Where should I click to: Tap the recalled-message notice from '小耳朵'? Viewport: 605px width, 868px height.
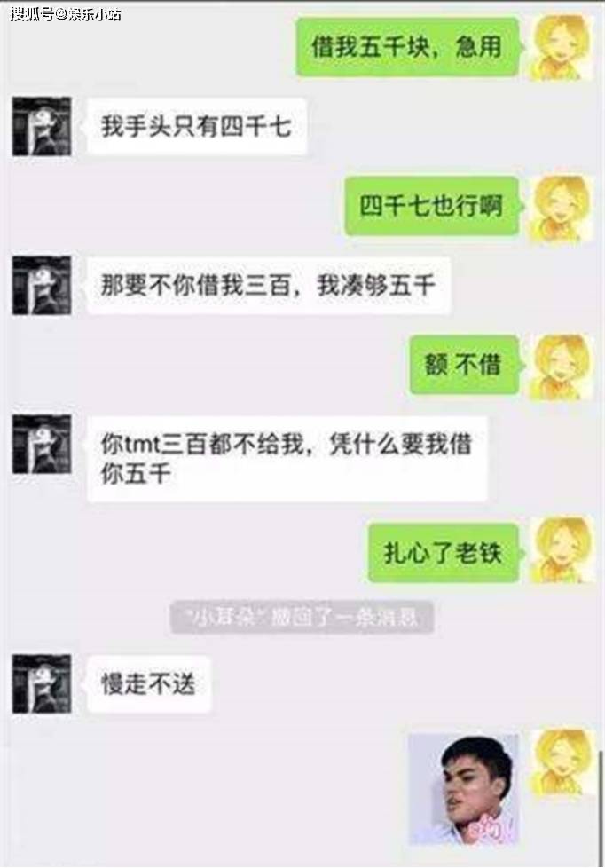[x=302, y=617]
